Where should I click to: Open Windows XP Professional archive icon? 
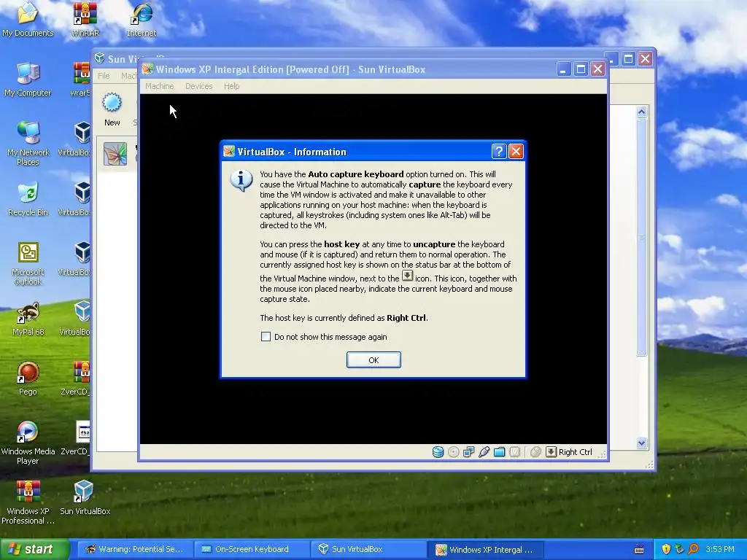28,502
